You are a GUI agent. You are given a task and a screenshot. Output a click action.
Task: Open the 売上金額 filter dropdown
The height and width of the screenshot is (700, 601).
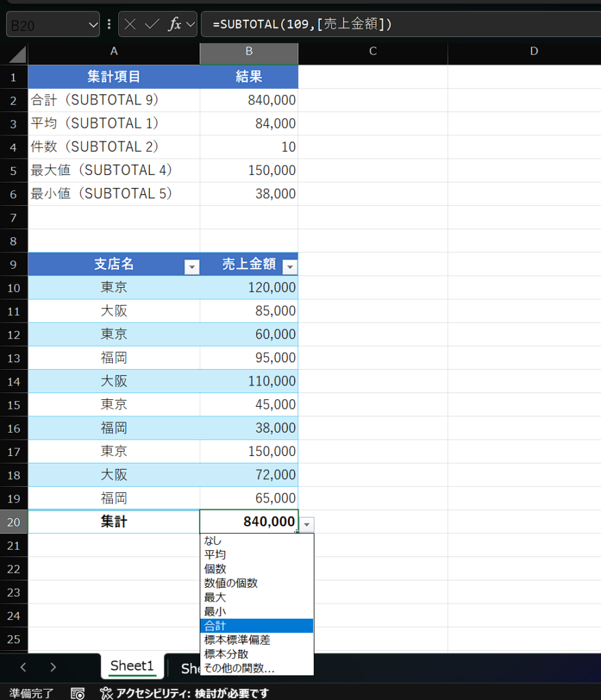(290, 267)
